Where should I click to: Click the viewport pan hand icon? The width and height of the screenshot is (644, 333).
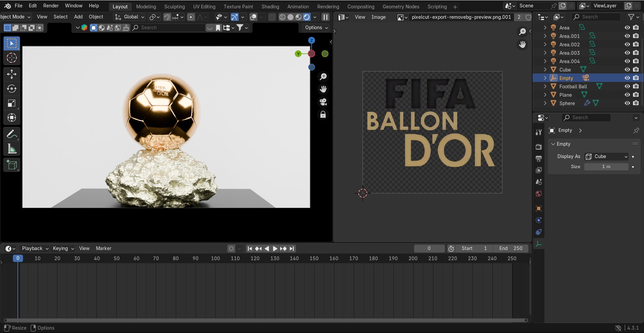[323, 89]
